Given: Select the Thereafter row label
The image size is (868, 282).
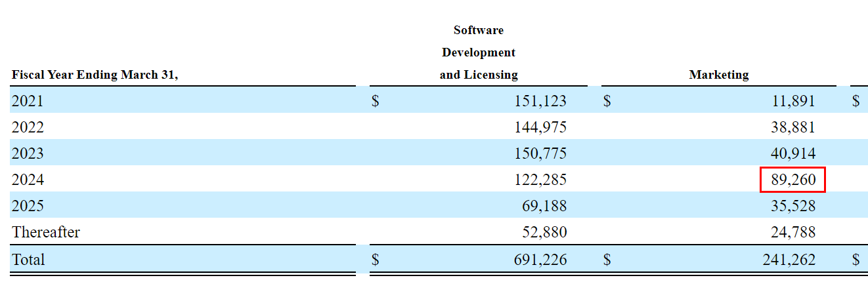Looking at the screenshot, I should (46, 232).
